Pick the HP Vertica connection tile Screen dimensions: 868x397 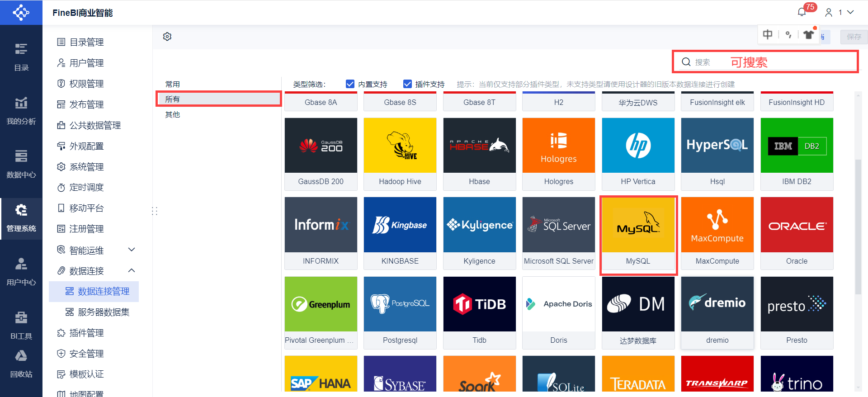[638, 154]
